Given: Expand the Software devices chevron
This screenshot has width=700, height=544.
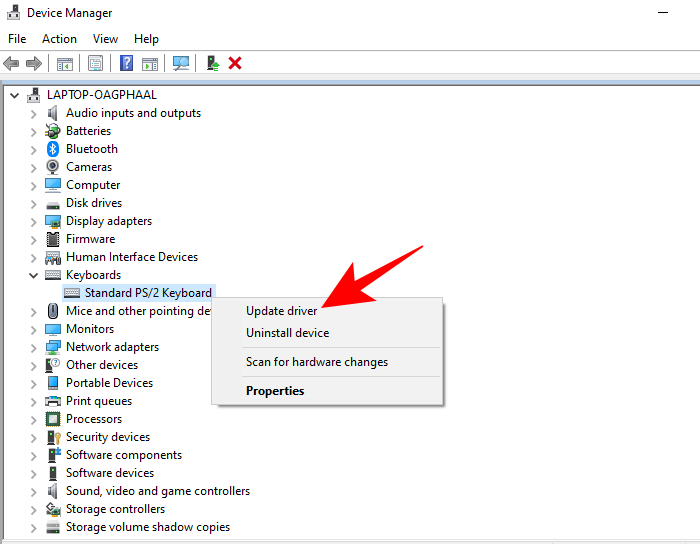Looking at the screenshot, I should pos(33,474).
